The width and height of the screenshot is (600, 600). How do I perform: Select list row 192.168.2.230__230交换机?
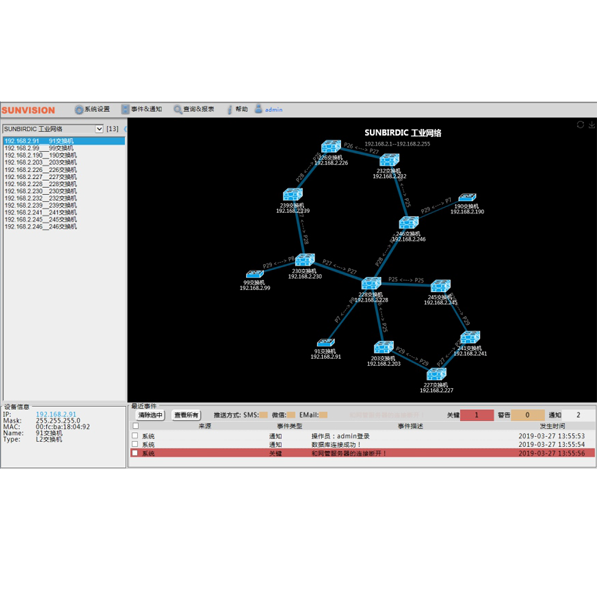pos(64,191)
